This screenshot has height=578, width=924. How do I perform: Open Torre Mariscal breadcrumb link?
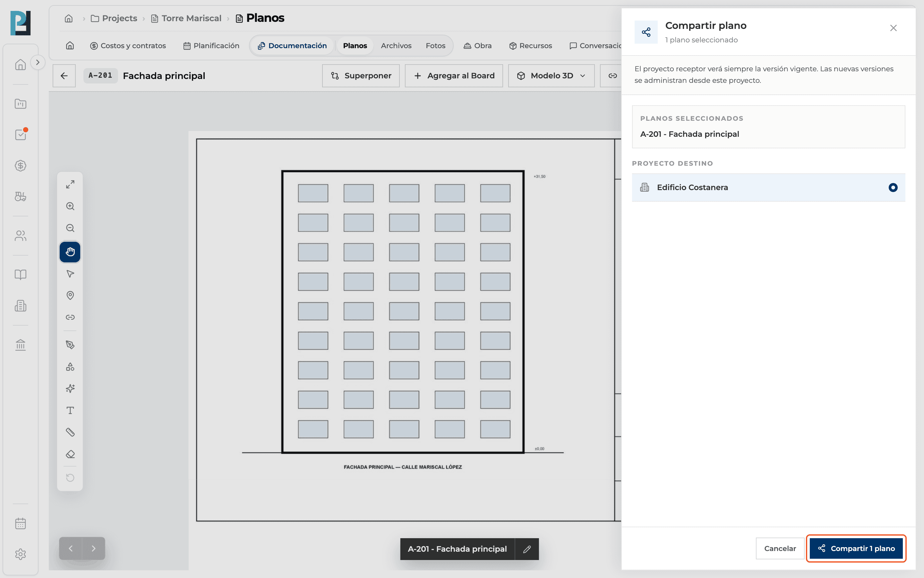point(186,18)
